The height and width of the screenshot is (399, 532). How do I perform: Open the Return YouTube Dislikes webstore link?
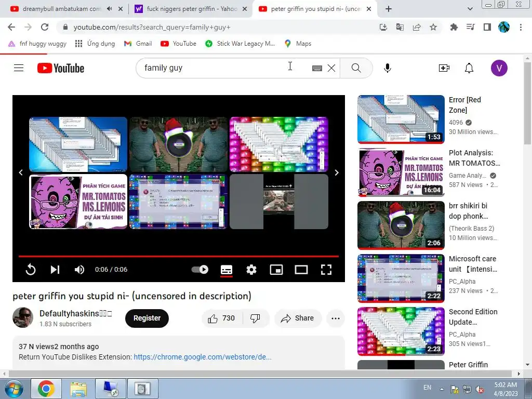point(203,357)
